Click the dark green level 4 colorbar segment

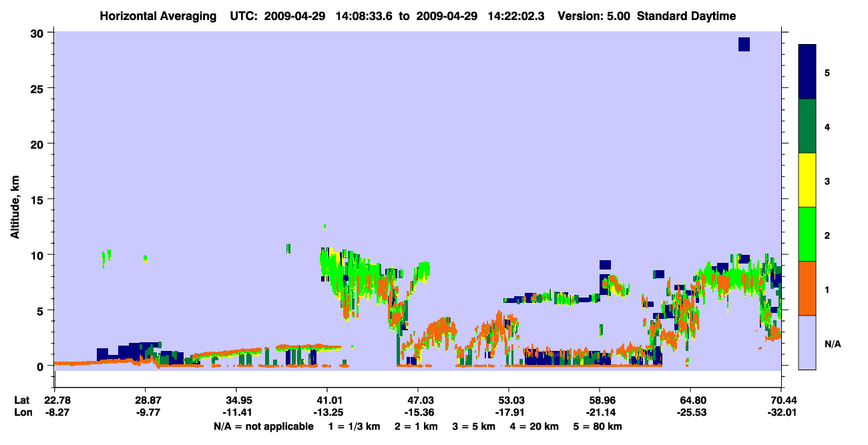click(807, 126)
